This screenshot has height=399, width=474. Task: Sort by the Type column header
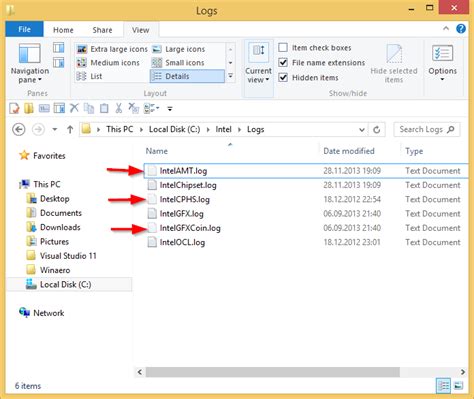(414, 151)
